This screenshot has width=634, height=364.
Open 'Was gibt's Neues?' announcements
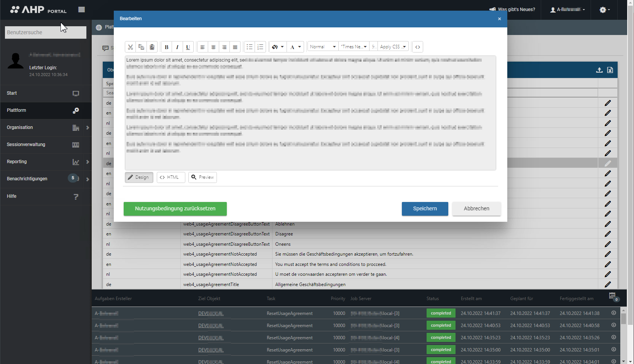(512, 10)
